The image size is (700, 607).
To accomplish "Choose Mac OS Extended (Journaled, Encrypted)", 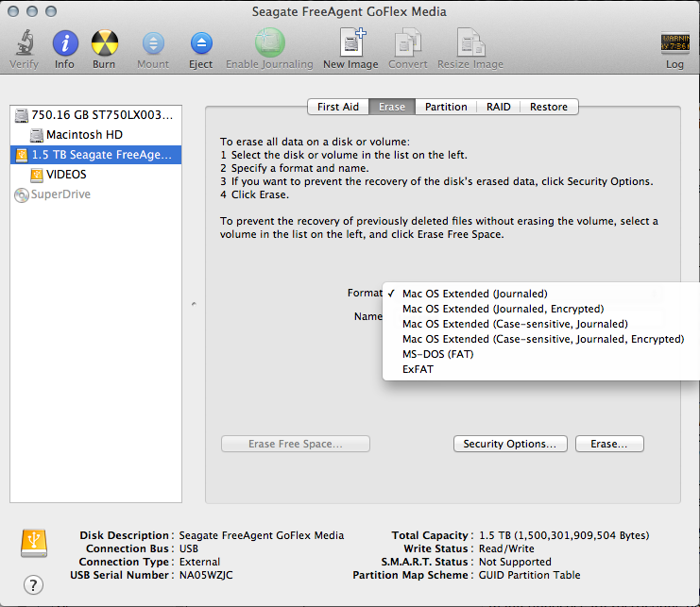I will tap(541, 309).
